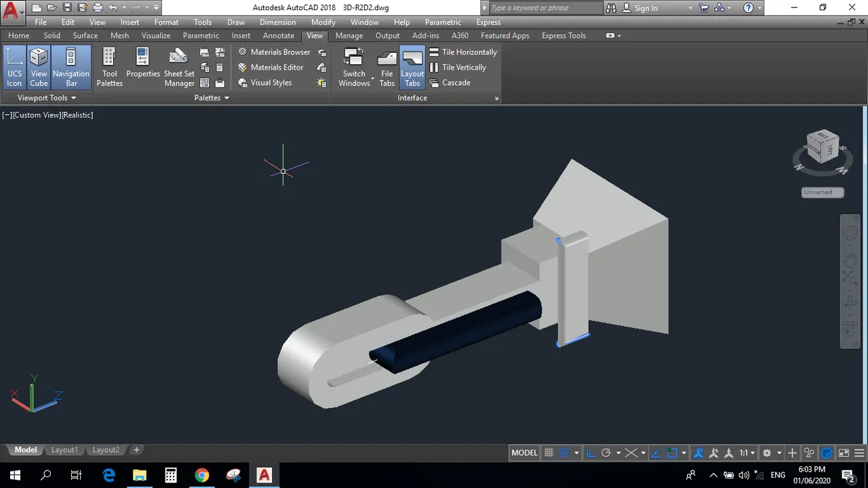Click the Sign In link
Viewport: 868px width, 488px height.
click(x=646, y=8)
